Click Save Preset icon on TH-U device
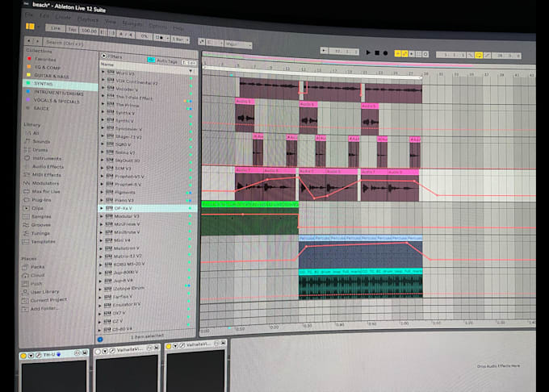 click(x=85, y=353)
